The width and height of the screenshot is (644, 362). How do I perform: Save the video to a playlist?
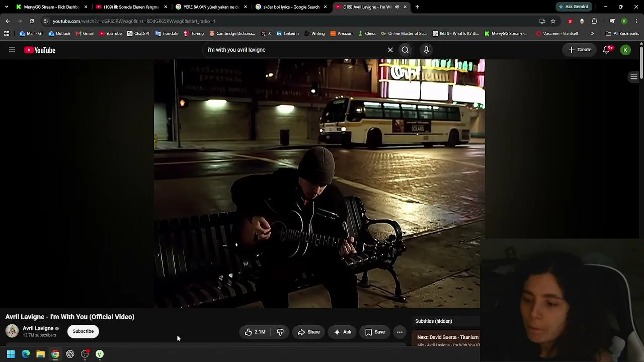[x=375, y=332]
